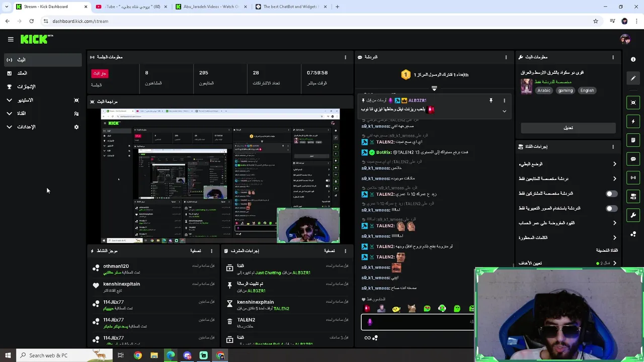Screen dimensions: 644x362
Task: Click othman120 in activity feed
Action: click(116, 266)
